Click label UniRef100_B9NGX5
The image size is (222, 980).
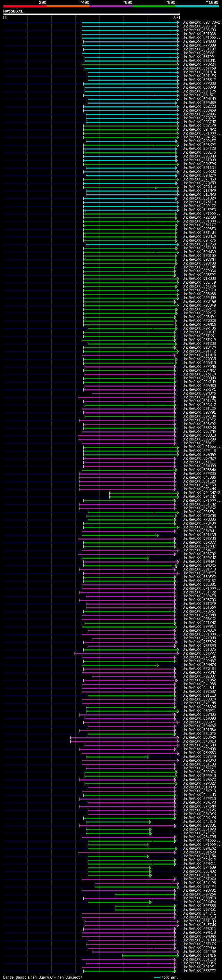199,565
